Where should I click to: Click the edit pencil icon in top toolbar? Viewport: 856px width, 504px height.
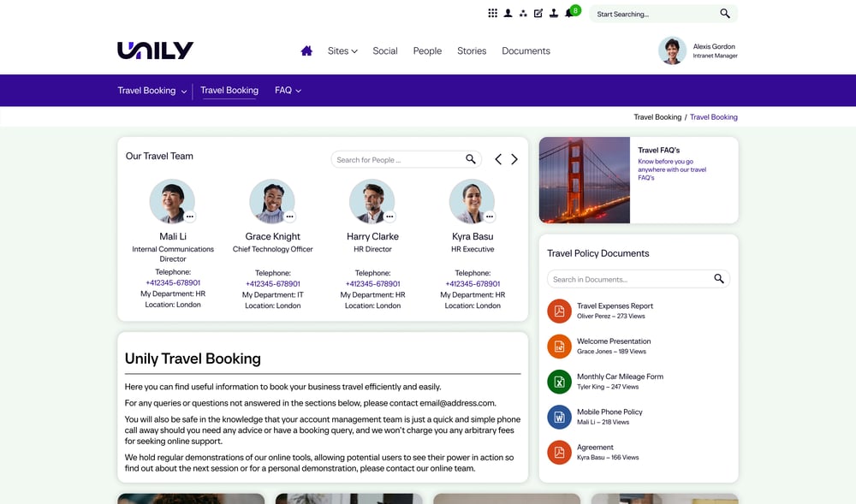click(538, 14)
